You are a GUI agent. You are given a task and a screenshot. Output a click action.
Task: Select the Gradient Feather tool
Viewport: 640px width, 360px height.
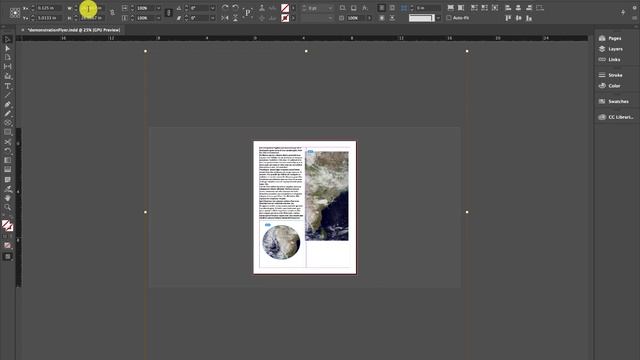[x=7, y=169]
